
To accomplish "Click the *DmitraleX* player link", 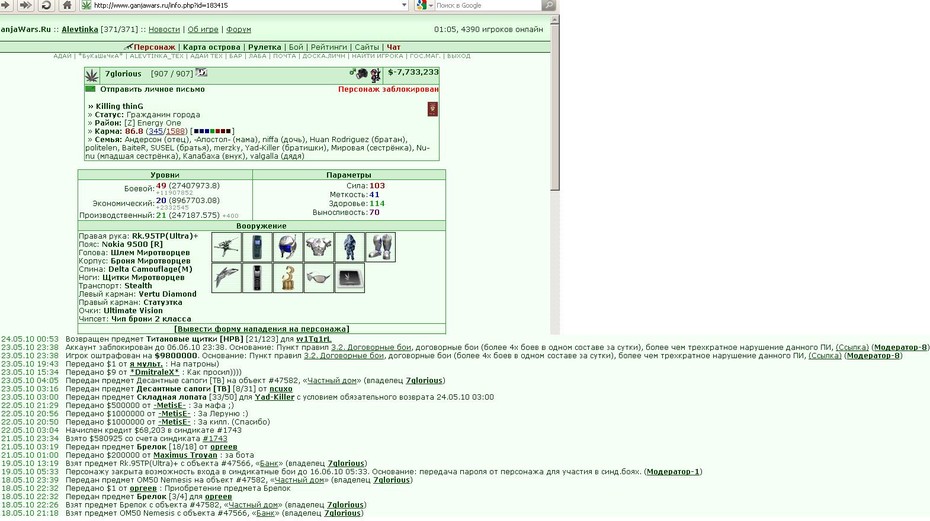I will [154, 372].
